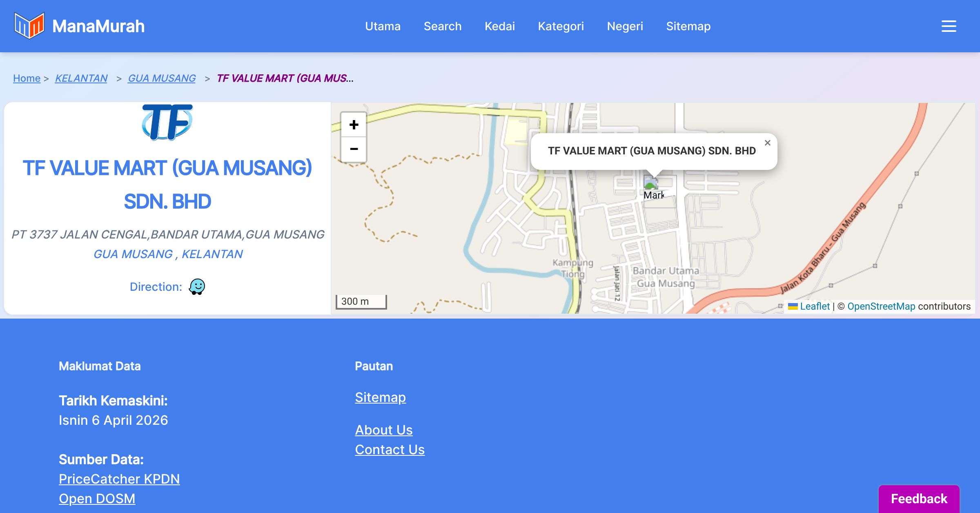Click GUA MUSANG breadcrumb link
This screenshot has width=980, height=513.
point(162,78)
